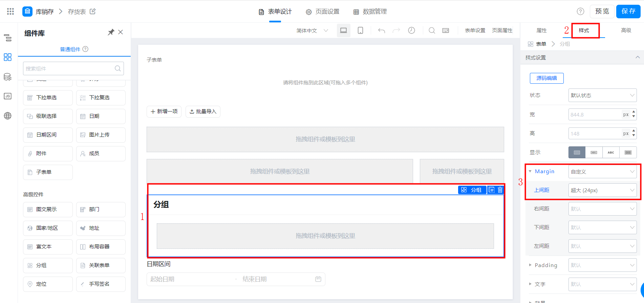Image resolution: width=644 pixels, height=303 pixels.
Task: Increase the 宽 width stepper value
Action: [x=634, y=112]
